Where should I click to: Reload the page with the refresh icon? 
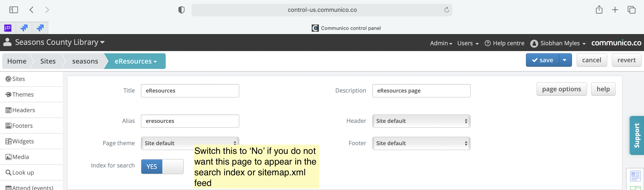446,10
